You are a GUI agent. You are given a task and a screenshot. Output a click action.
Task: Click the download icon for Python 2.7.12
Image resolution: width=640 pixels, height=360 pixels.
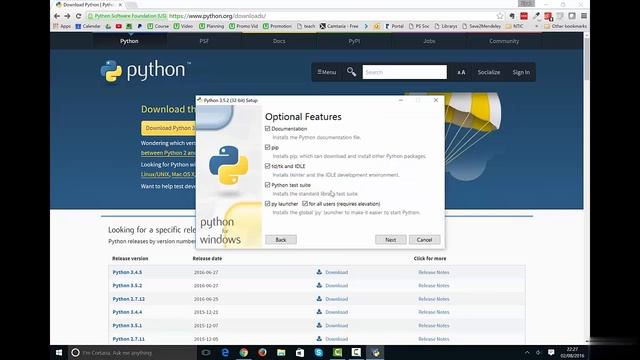pyautogui.click(x=319, y=299)
